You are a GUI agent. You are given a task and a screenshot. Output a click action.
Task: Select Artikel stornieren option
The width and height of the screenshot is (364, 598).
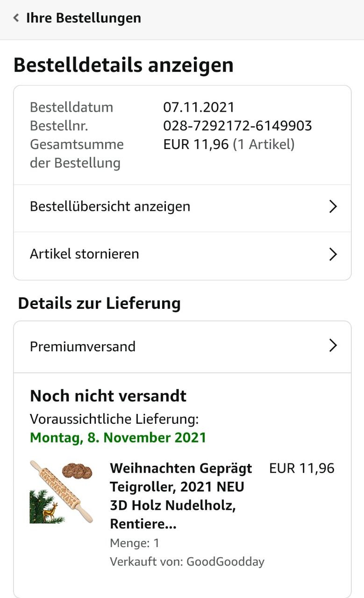coord(182,255)
